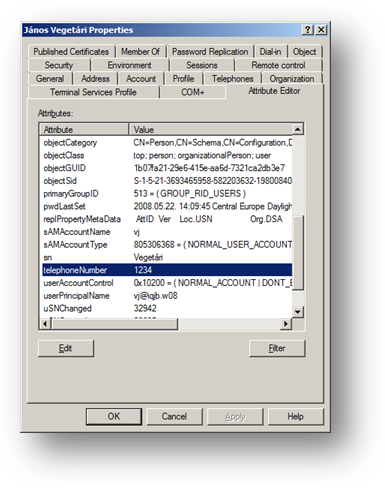Viewport: 385px width, 488px height.
Task: Switch to the Telephones tab
Action: coord(233,79)
